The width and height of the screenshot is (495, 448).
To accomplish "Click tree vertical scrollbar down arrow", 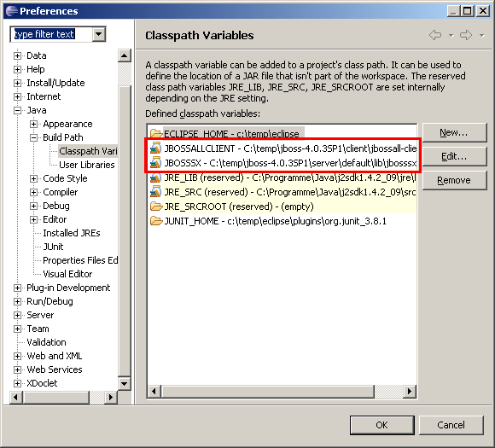I will [125, 384].
